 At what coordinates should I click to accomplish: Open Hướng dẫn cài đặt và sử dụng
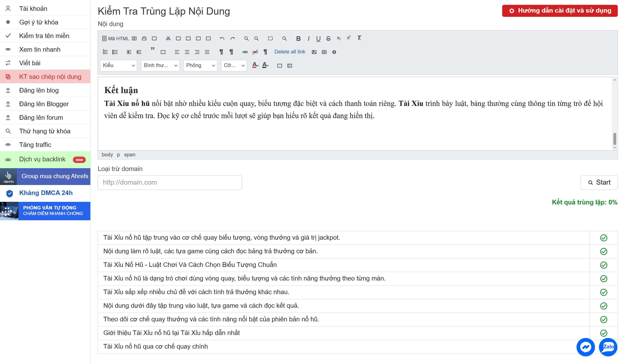click(560, 11)
